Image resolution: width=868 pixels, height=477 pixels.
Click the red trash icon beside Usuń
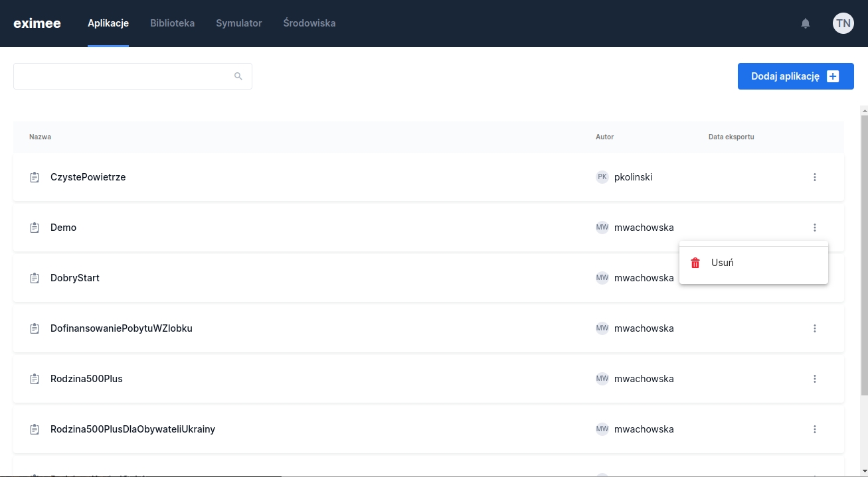695,263
